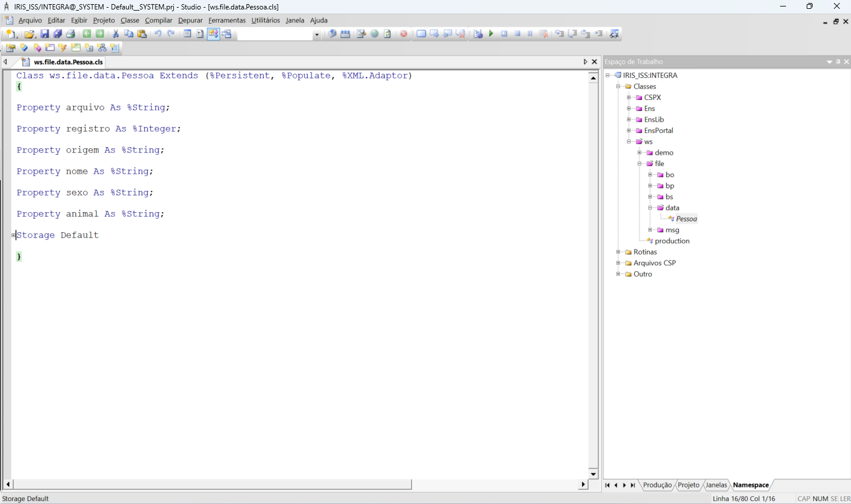
Task: Open the toolbar combo box dropdown arrow
Action: pos(317,34)
